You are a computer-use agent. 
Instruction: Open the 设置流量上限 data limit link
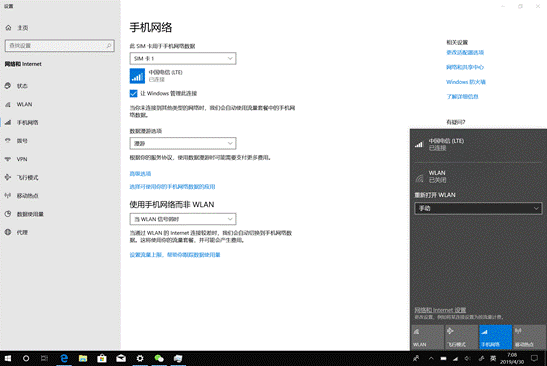point(175,255)
